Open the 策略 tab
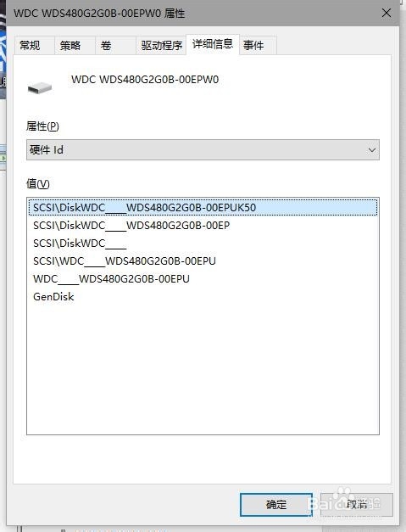This screenshot has width=406, height=532. click(x=75, y=45)
